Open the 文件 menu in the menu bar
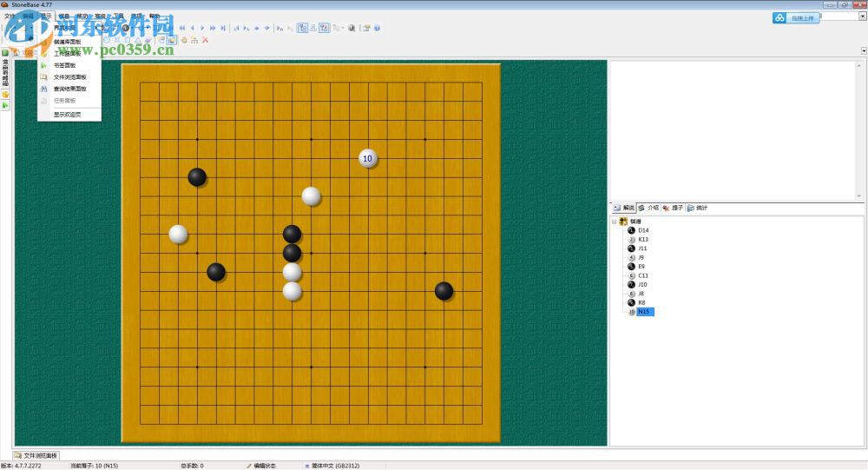 [x=10, y=17]
